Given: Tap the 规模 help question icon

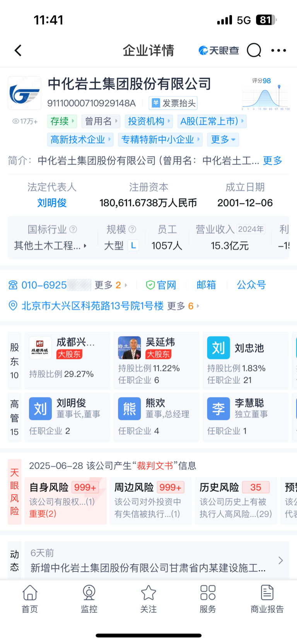Looking at the screenshot, I should 132,229.
